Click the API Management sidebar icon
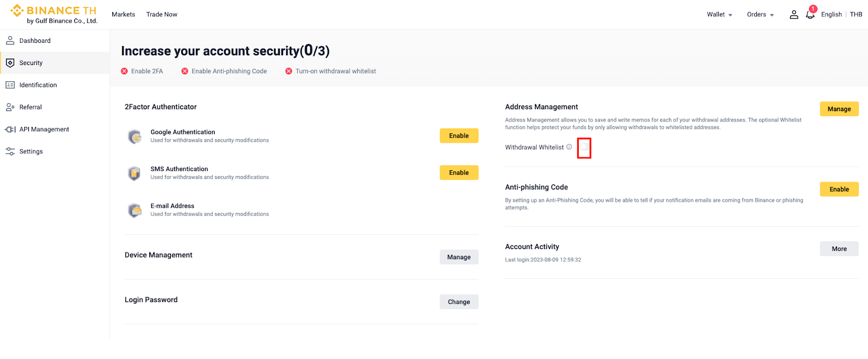Screen dimensions: 868x359 coord(10,130)
